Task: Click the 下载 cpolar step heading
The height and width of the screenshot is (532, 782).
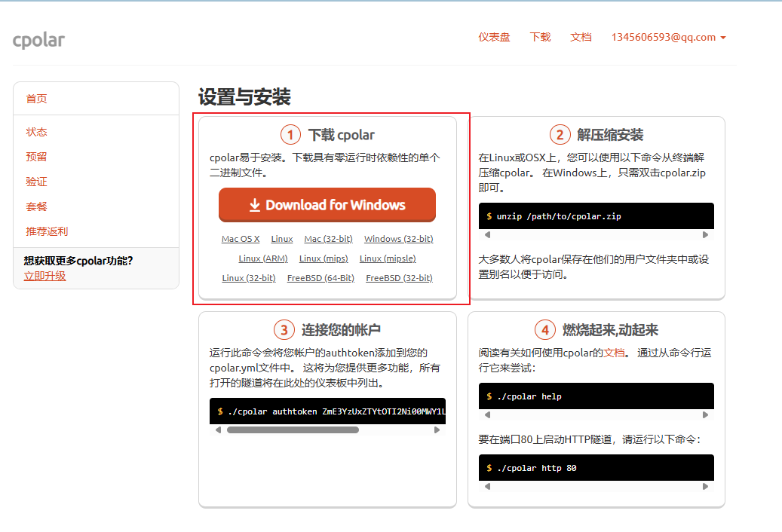Action: pos(342,135)
